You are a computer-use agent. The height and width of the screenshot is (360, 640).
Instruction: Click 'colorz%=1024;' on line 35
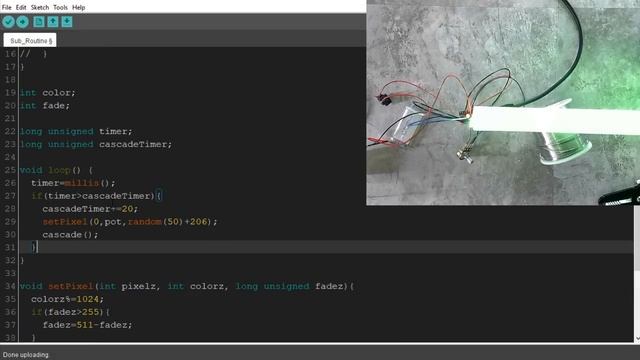(x=67, y=299)
